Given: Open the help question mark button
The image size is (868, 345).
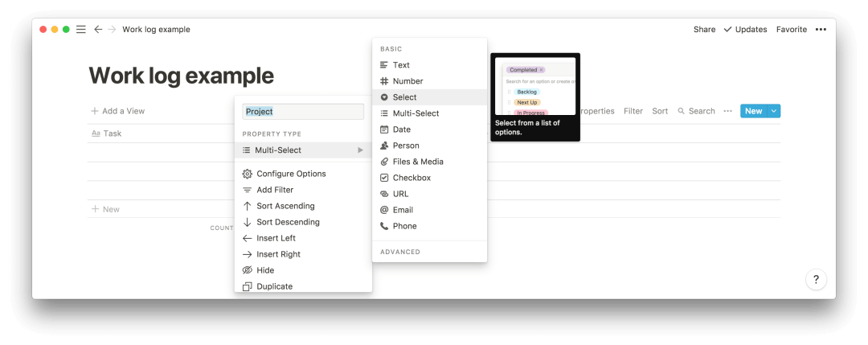Looking at the screenshot, I should [x=816, y=280].
